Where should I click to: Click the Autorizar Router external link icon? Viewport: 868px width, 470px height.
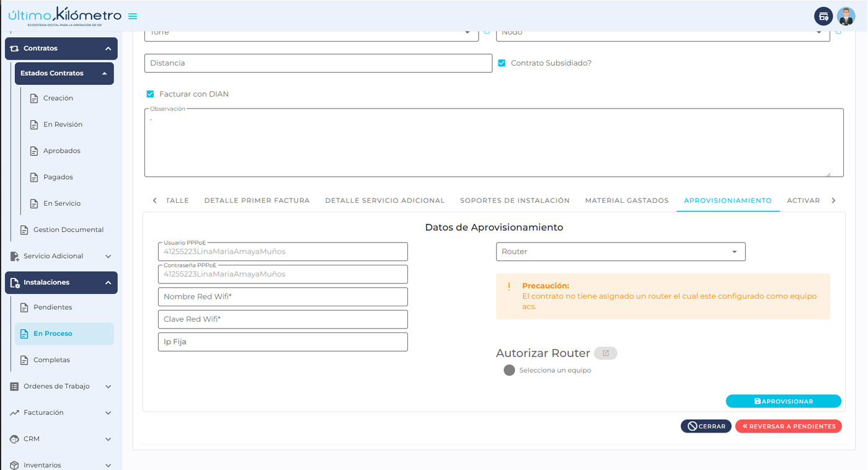click(x=606, y=353)
